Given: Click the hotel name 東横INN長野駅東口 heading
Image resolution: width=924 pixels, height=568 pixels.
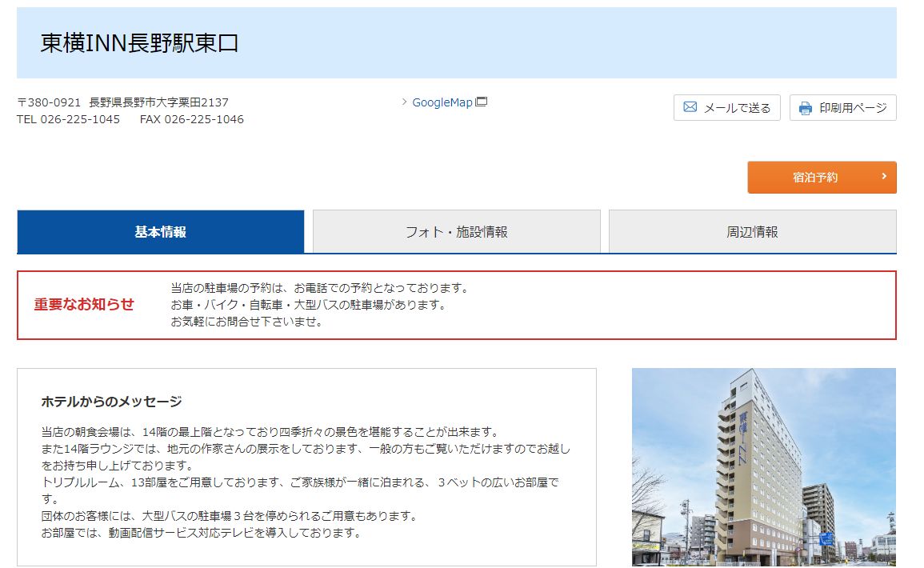Looking at the screenshot, I should click(140, 43).
